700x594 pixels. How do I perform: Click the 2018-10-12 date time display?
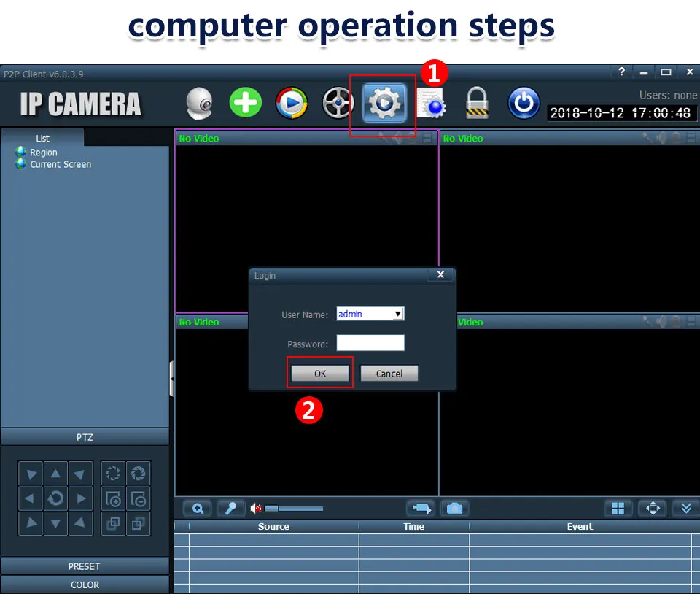[621, 113]
